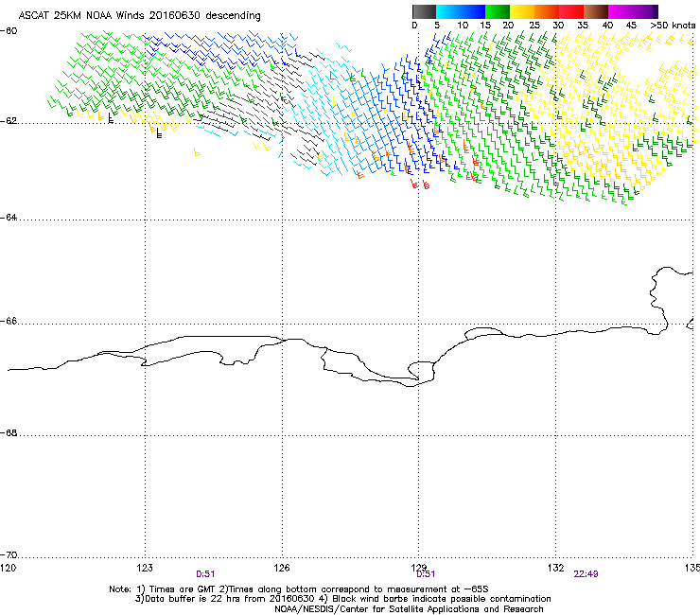The width and height of the screenshot is (700, 615).
Task: Click the '>50 knots' legend label
Action: click(673, 26)
